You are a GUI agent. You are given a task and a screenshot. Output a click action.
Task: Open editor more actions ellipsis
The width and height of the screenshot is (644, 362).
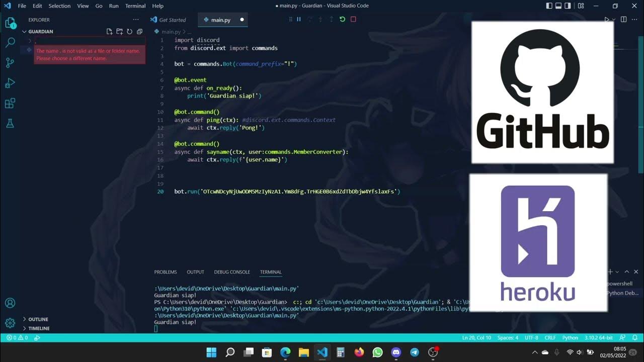(x=635, y=20)
